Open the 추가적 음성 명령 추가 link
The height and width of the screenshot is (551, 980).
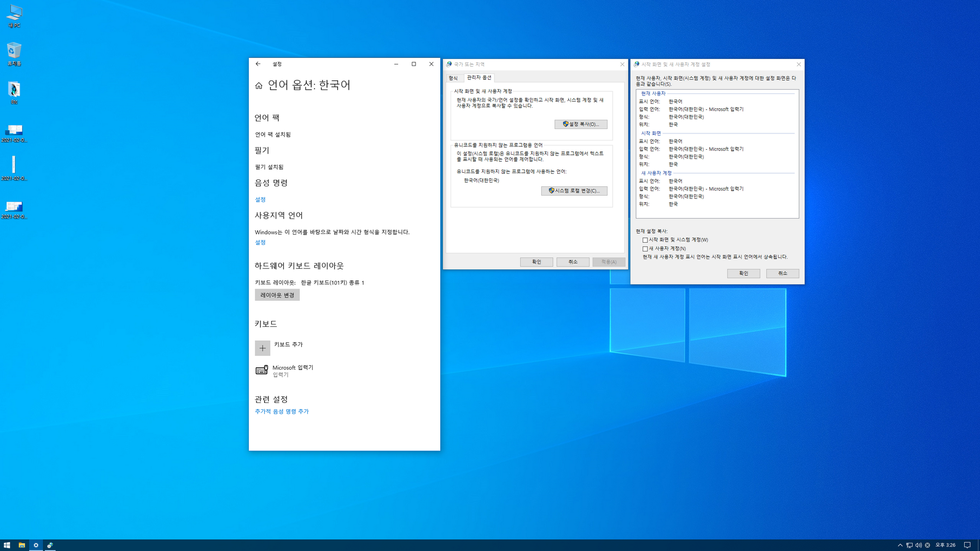click(282, 412)
